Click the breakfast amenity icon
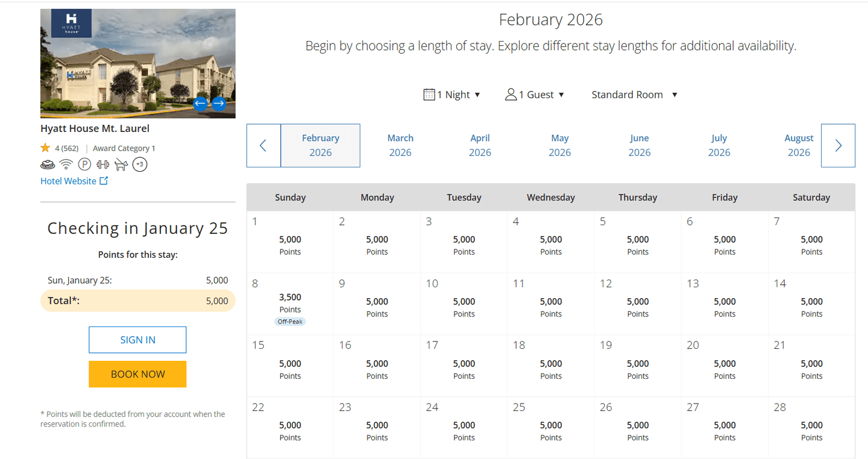Viewport: 868px width, 459px height. pos(48,164)
